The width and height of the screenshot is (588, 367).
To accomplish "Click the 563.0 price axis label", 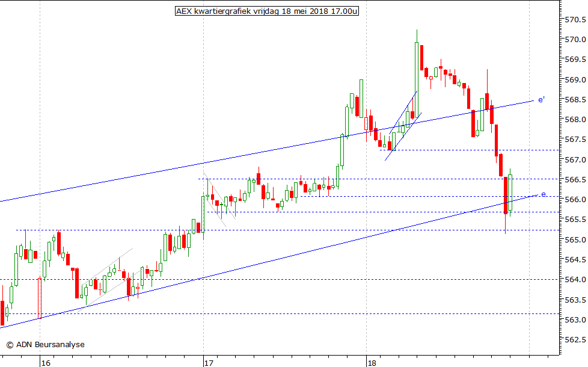I will (x=575, y=319).
